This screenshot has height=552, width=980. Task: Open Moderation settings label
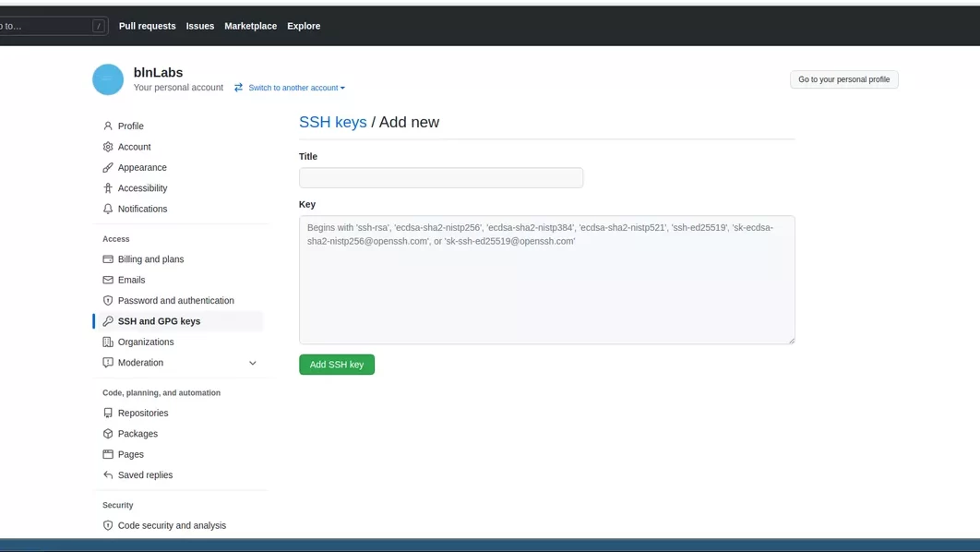click(140, 362)
